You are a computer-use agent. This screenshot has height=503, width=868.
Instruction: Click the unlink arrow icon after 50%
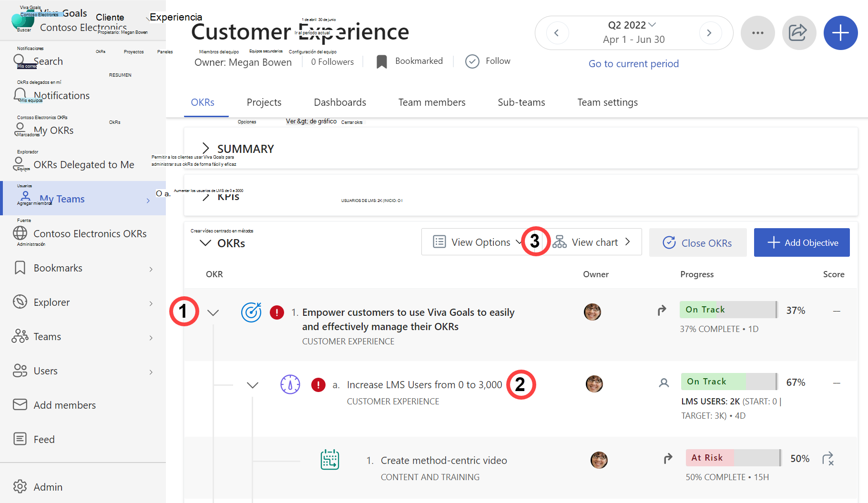828,459
